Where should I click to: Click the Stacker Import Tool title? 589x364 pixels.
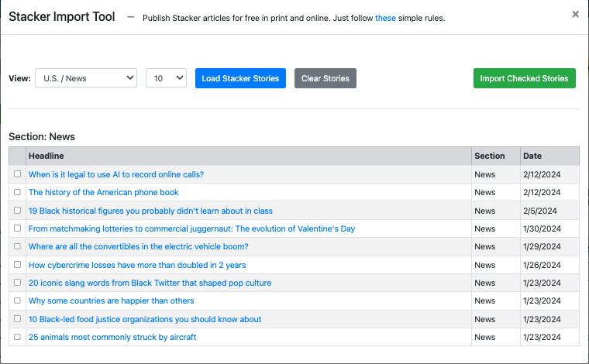pyautogui.click(x=61, y=17)
